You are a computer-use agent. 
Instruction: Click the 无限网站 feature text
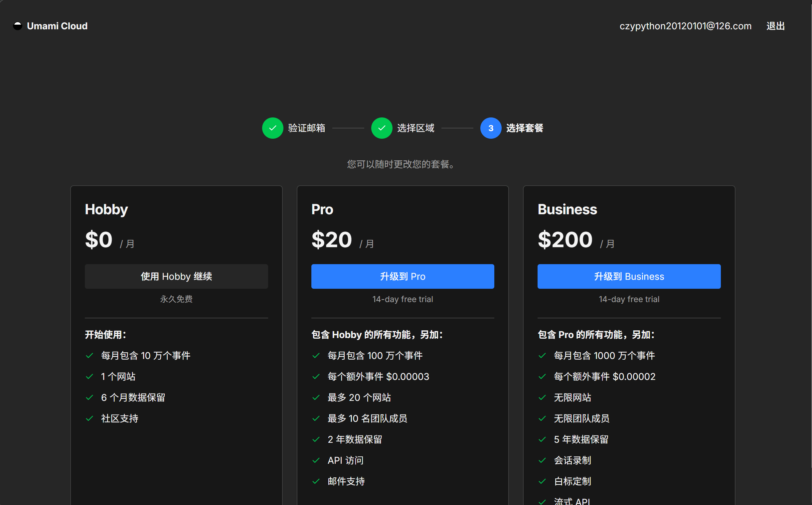572,398
